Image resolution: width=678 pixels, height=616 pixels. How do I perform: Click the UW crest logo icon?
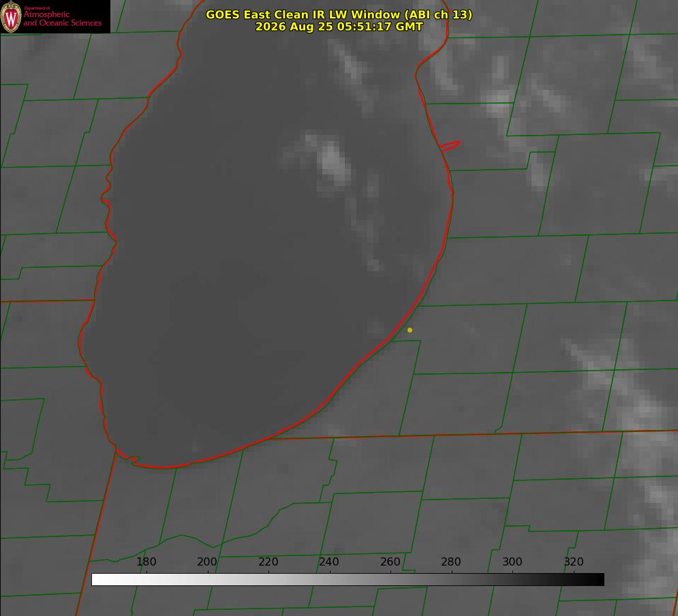tap(11, 16)
